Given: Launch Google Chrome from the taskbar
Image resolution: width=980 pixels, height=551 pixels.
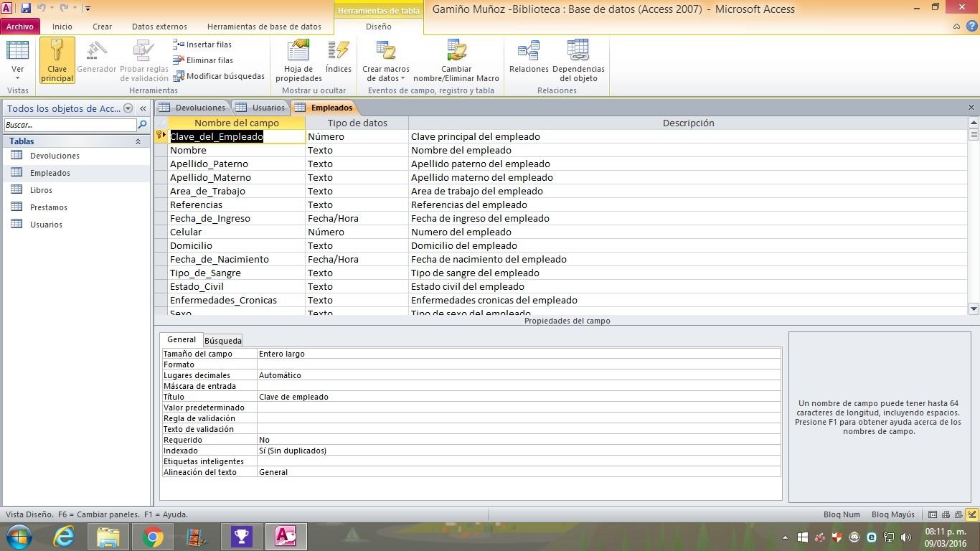Looking at the screenshot, I should (x=153, y=536).
